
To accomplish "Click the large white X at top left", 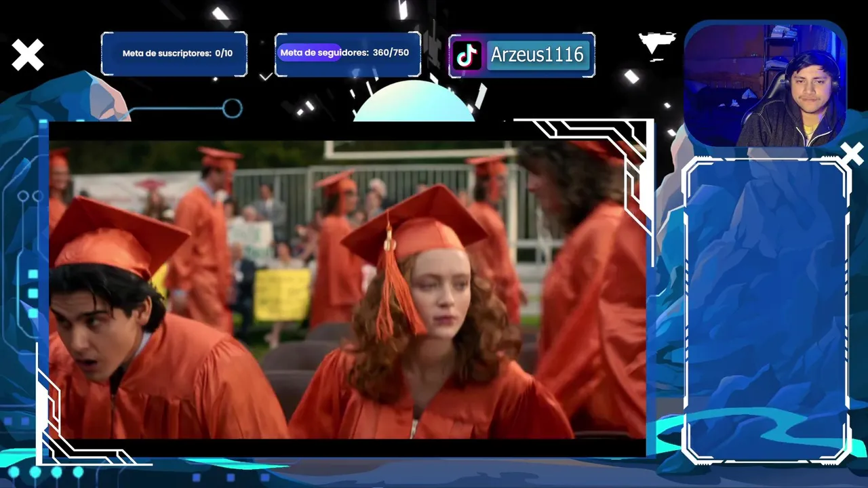I will (27, 55).
